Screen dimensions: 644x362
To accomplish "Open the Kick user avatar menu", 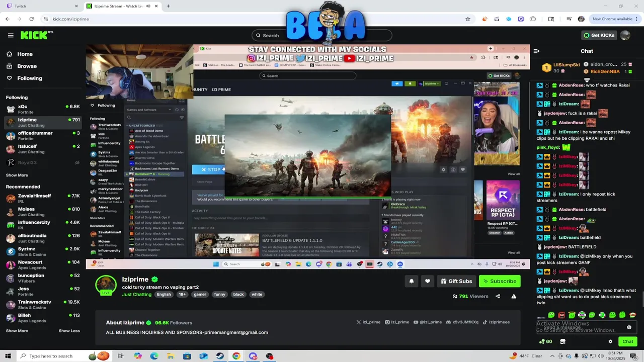I will (625, 35).
